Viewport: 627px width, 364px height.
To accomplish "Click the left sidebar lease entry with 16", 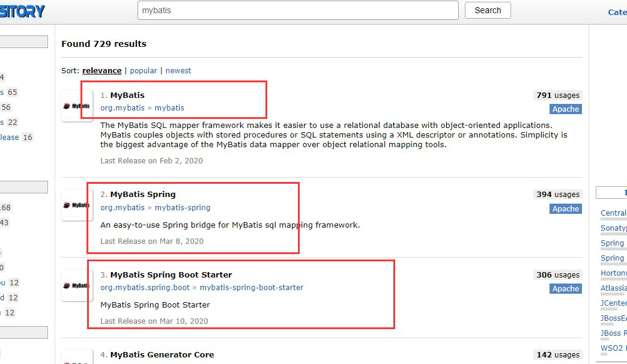I will (x=16, y=137).
